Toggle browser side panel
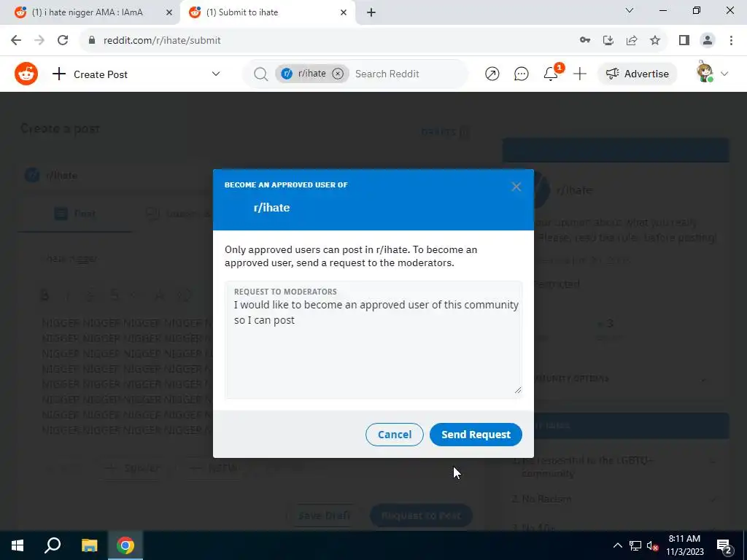 point(684,41)
